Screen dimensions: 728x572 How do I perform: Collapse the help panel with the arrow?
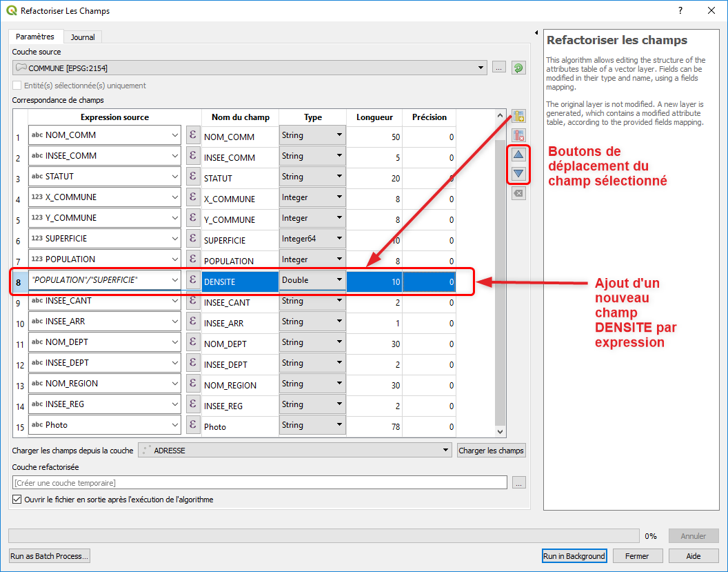pos(536,32)
